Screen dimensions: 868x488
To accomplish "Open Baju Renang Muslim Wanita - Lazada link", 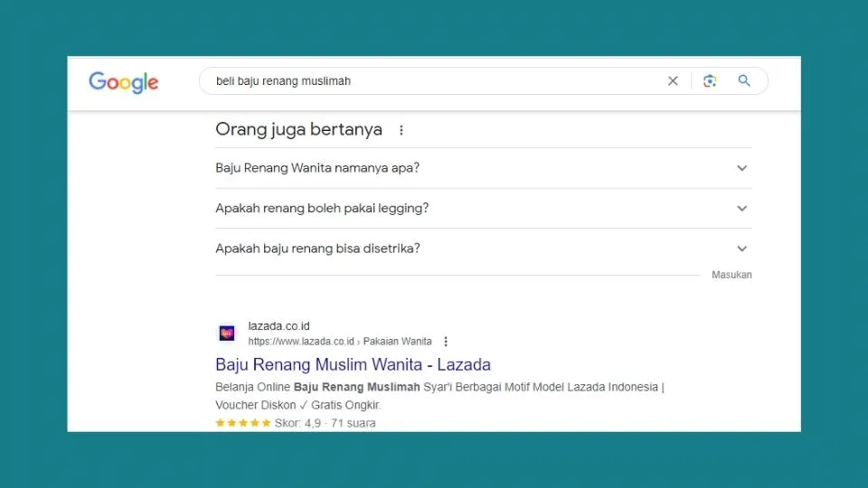I will click(x=353, y=365).
